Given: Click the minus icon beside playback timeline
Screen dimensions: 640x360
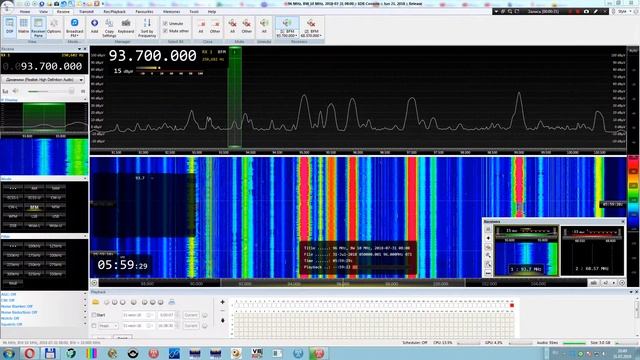Looking at the screenshot, I should 222,311.
